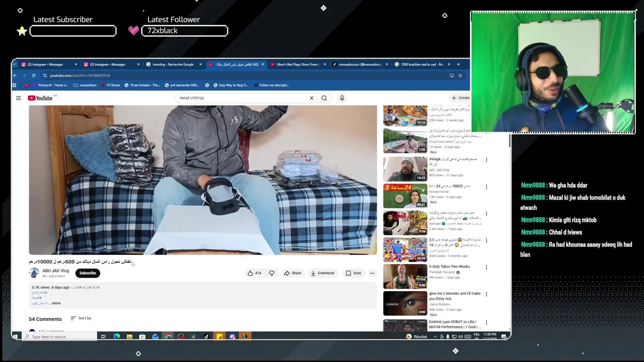644x362 pixels.
Task: Share the video
Action: pos(292,273)
